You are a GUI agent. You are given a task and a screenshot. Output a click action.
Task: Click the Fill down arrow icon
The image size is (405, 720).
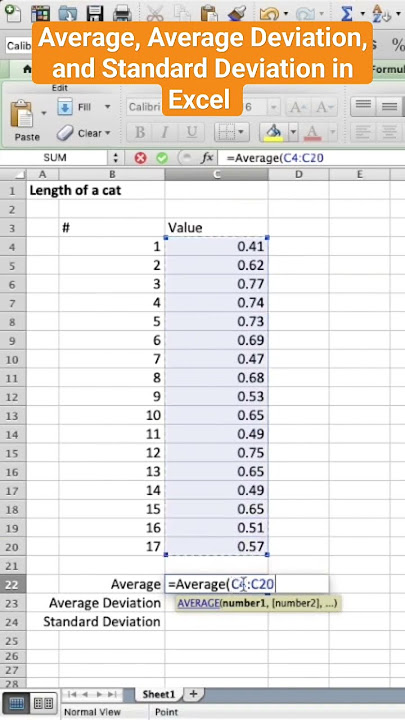(x=65, y=107)
